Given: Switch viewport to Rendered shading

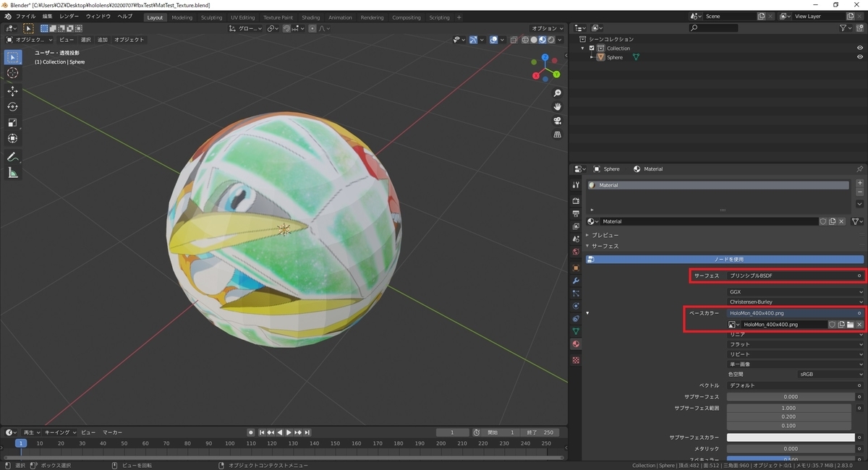Looking at the screenshot, I should coord(551,40).
